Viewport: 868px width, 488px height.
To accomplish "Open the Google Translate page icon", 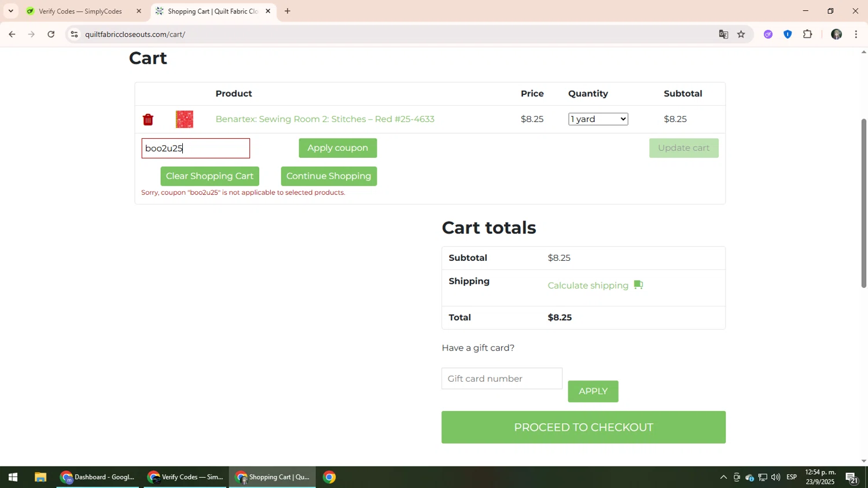I will (723, 35).
